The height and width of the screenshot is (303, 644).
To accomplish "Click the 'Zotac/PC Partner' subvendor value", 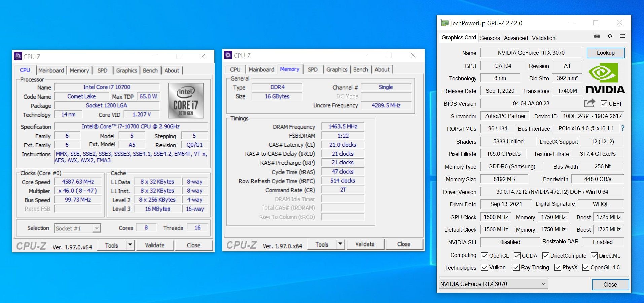I will [505, 116].
